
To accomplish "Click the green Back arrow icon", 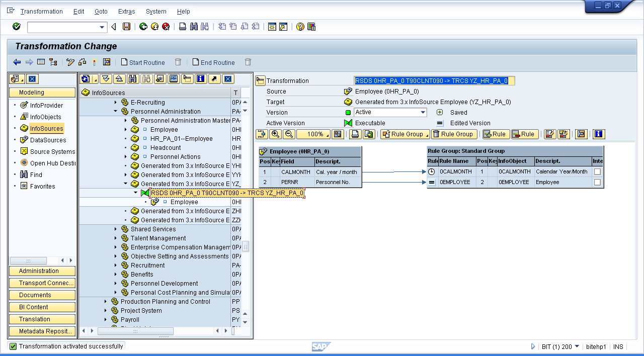I will (143, 27).
